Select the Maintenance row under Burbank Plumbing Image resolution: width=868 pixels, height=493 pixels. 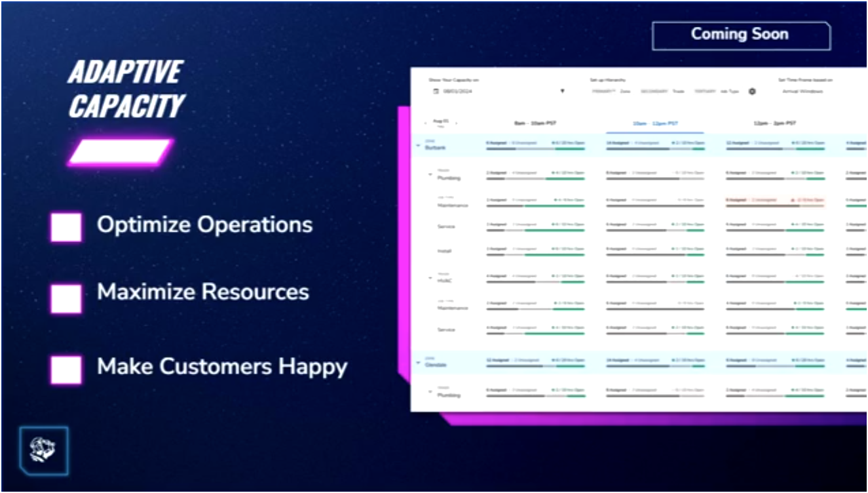click(453, 205)
